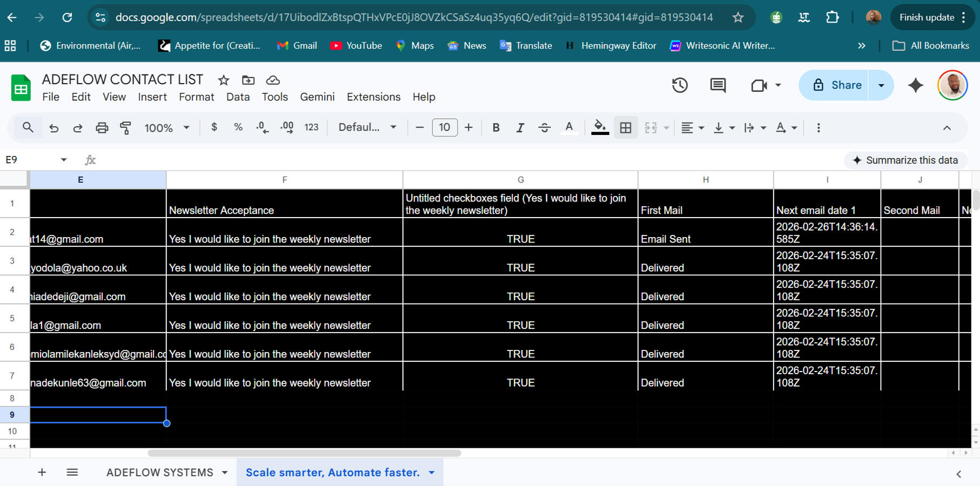Start a new comment thread
Image resolution: width=980 pixels, height=486 pixels.
tap(717, 85)
